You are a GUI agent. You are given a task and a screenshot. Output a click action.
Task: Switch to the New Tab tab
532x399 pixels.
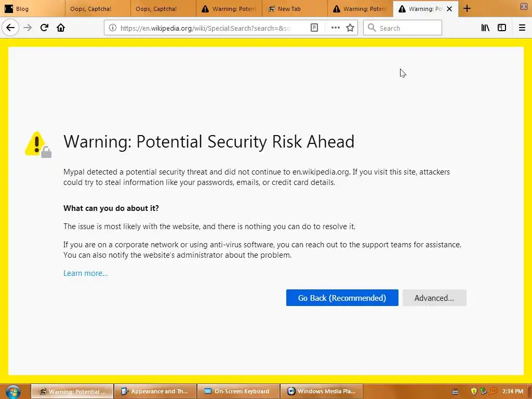coord(295,9)
